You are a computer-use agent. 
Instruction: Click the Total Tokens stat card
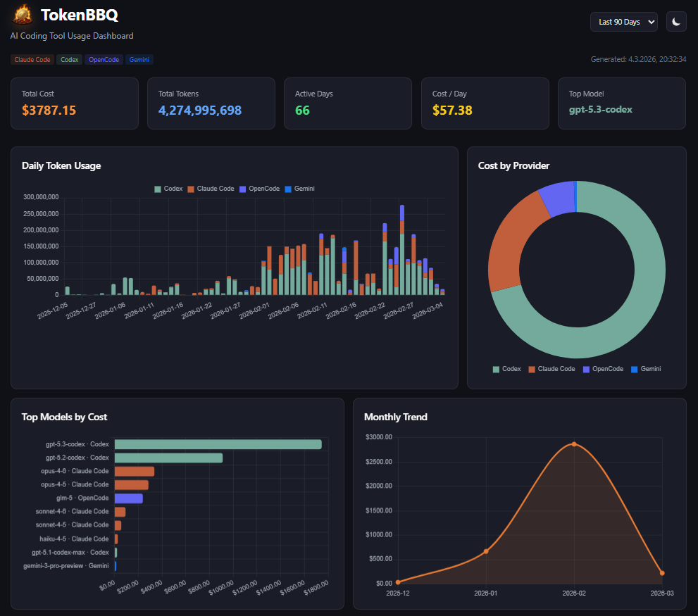211,103
